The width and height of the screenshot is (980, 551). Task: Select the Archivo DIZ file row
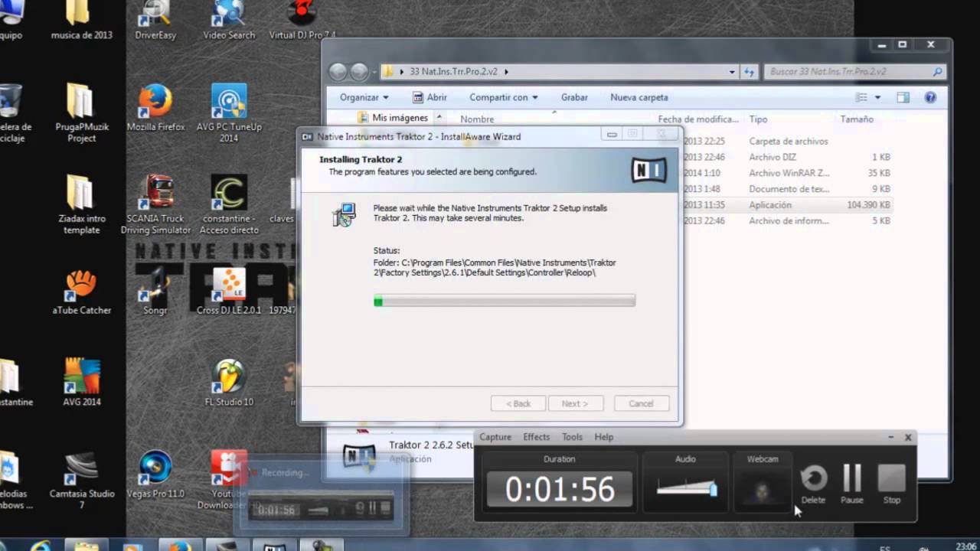789,157
